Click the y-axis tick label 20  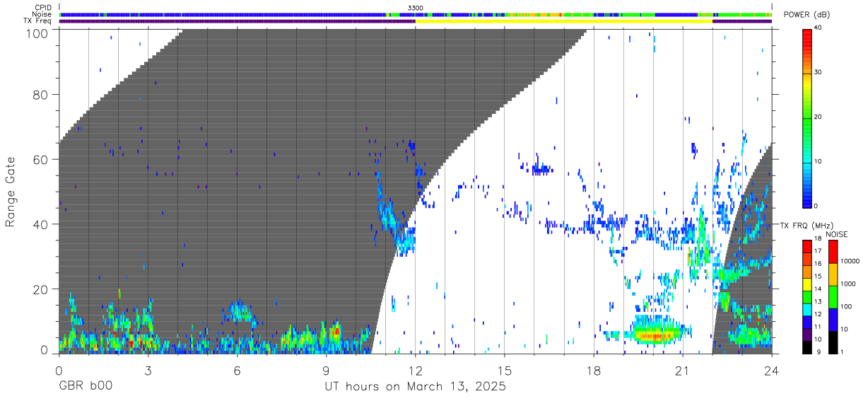click(41, 289)
